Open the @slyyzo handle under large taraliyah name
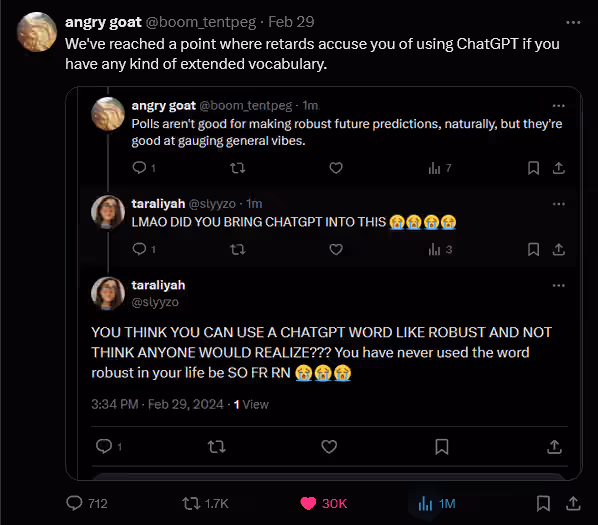This screenshot has height=525, width=598. point(155,302)
